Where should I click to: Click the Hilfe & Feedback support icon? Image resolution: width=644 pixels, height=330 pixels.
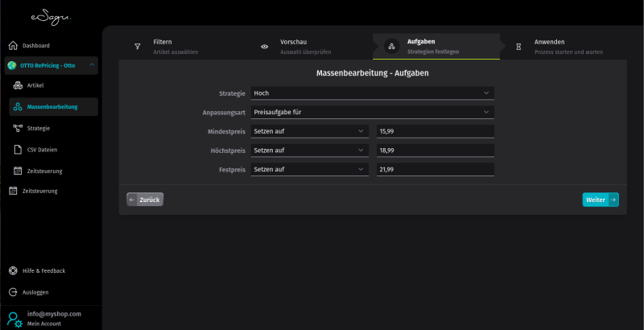[13, 270]
